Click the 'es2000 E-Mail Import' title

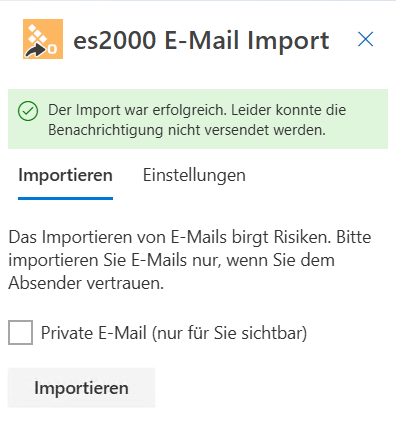click(x=201, y=40)
